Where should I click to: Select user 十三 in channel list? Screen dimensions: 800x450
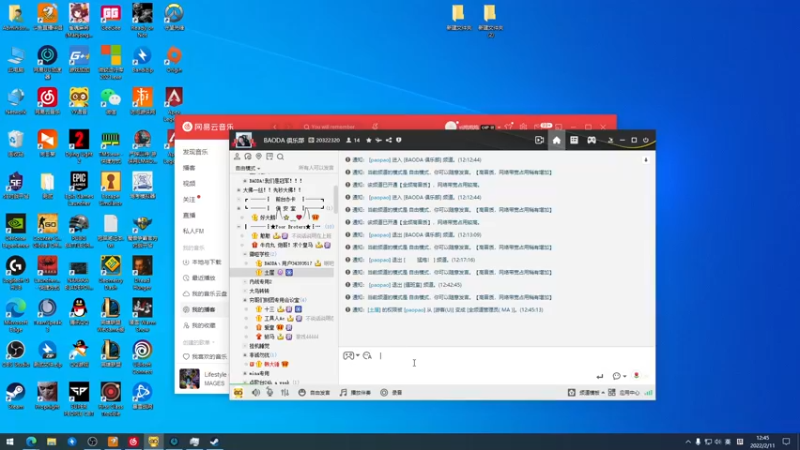269,309
